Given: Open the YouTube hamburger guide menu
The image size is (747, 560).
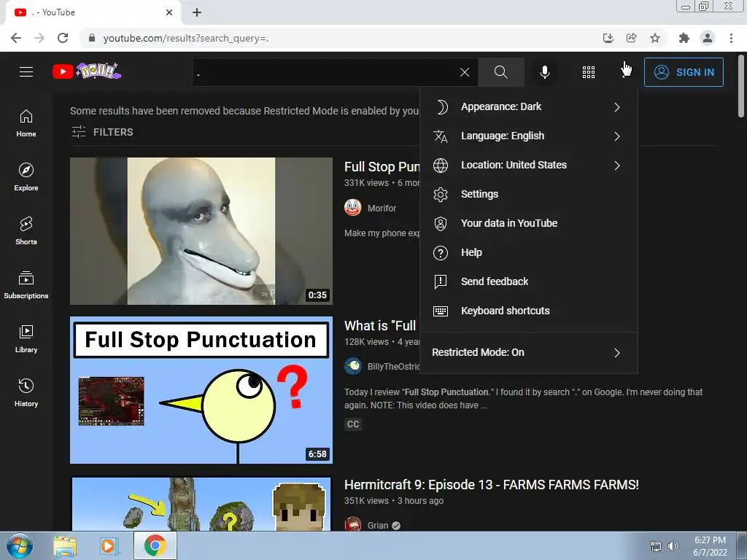Looking at the screenshot, I should point(26,72).
